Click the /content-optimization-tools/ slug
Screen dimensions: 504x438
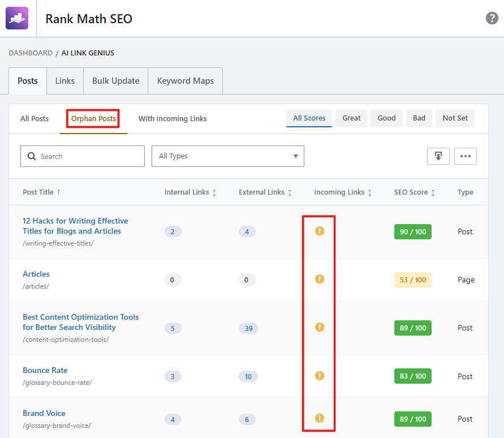[66, 340]
